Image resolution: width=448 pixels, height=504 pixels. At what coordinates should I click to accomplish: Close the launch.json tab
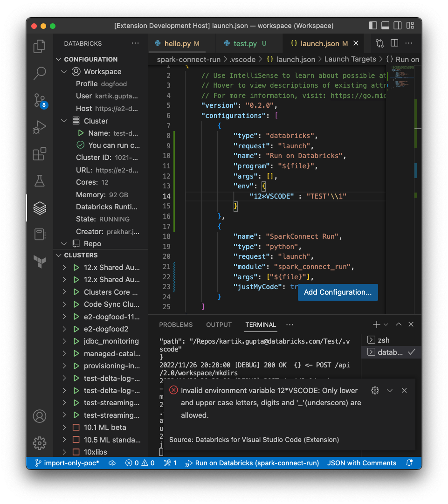[x=356, y=43]
